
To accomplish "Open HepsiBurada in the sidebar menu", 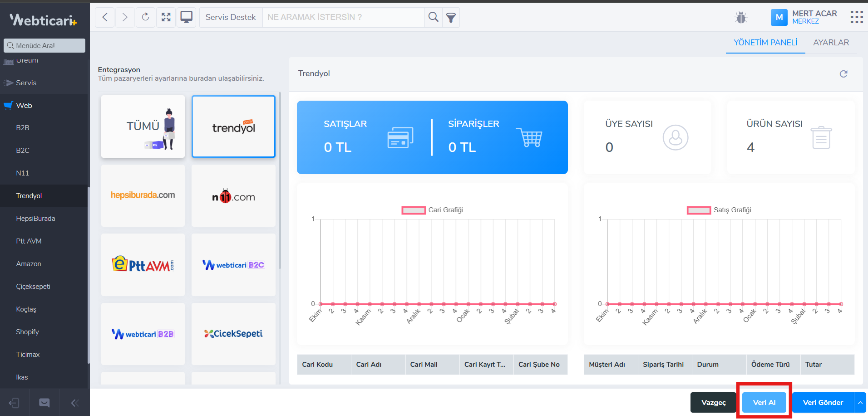I will [35, 219].
